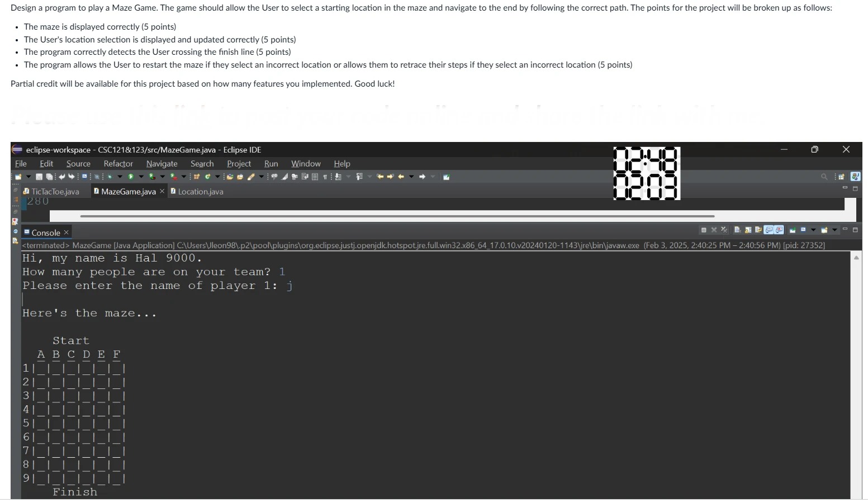Viewport: 868px width, 503px height.
Task: Click the Save All icon
Action: coord(50,177)
